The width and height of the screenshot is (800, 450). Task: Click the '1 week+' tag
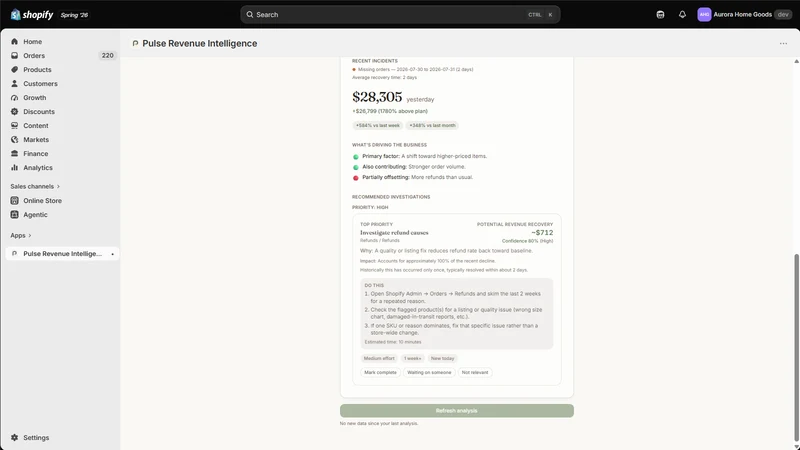(x=412, y=358)
